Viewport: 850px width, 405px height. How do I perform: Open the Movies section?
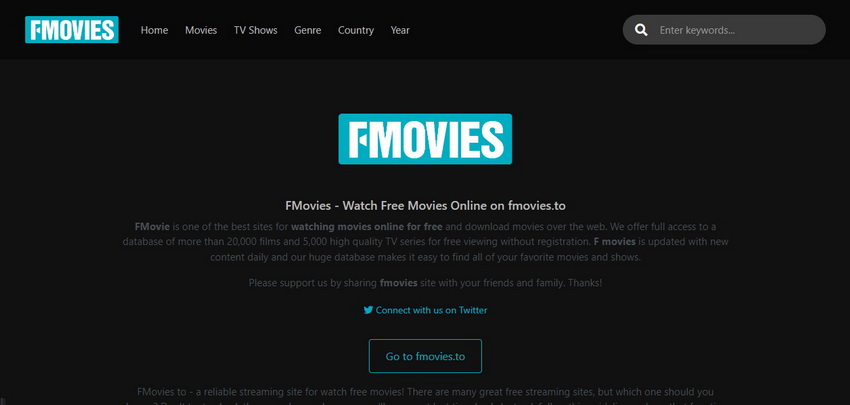point(201,30)
